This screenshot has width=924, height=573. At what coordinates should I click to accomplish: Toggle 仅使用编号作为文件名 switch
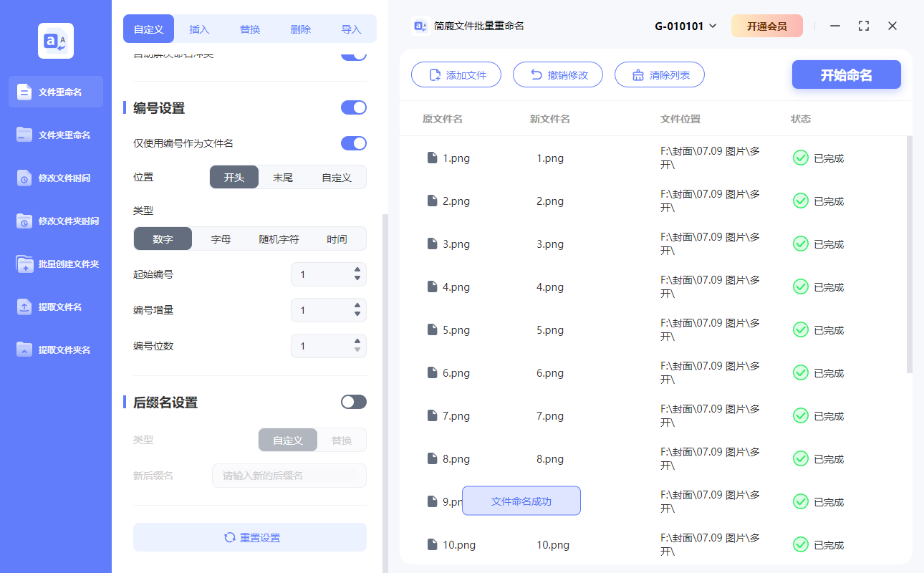[x=354, y=143]
